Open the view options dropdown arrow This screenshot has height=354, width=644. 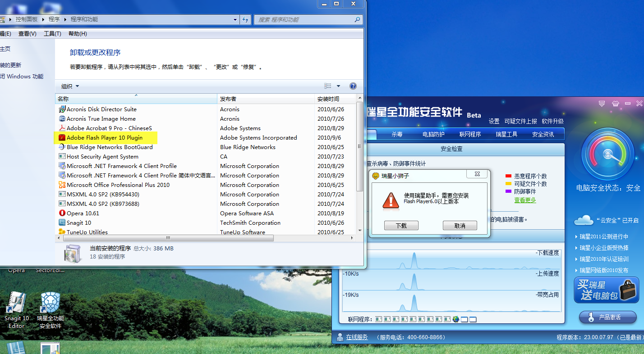coord(338,86)
